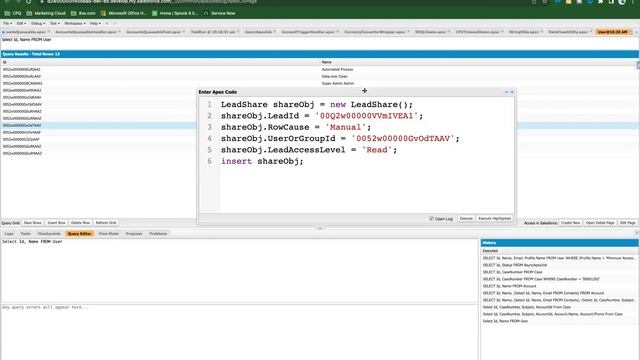Image resolution: width=640 pixels, height=360 pixels.
Task: Select history query 'SELECT Id, Status FROM AsyncApexJob'
Action: 515,265
